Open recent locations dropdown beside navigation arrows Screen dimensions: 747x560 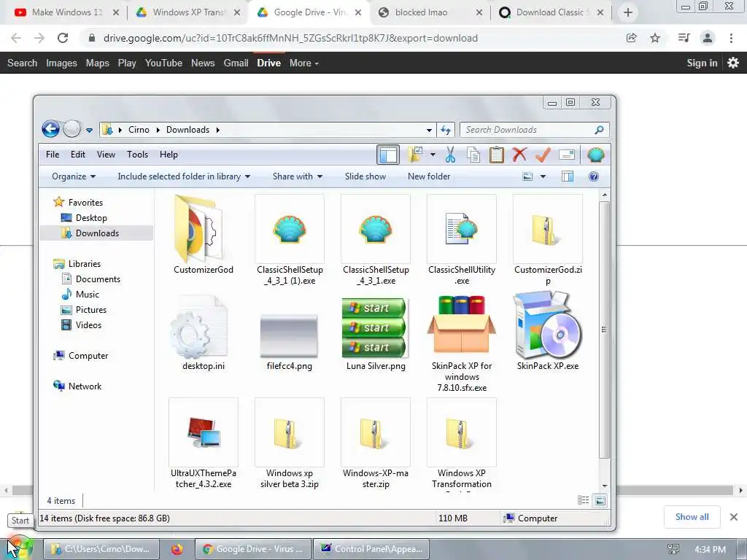point(89,130)
